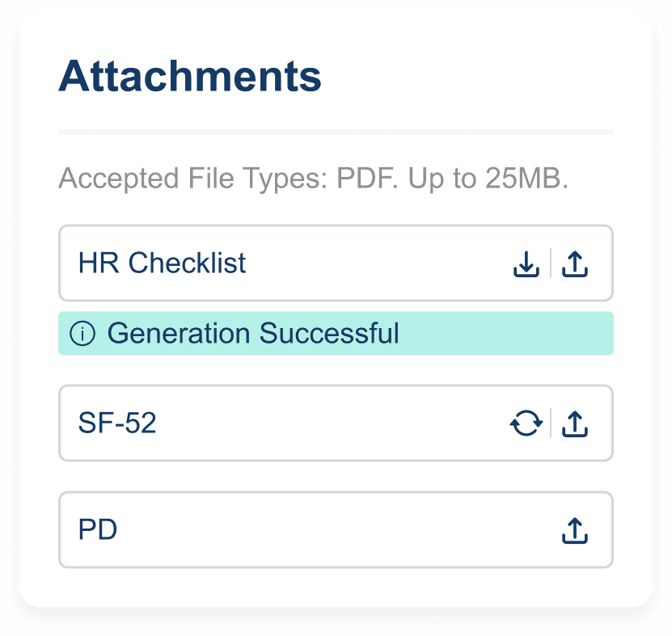Screen dimensions: 672x636
Task: Select the PD attachment row
Action: [336, 530]
